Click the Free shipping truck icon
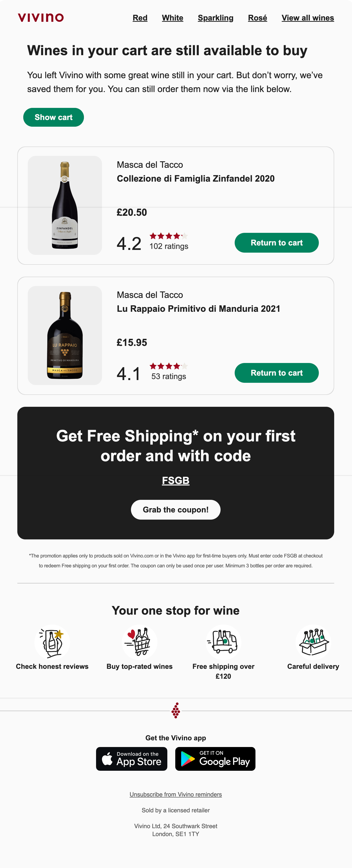 pos(223,642)
